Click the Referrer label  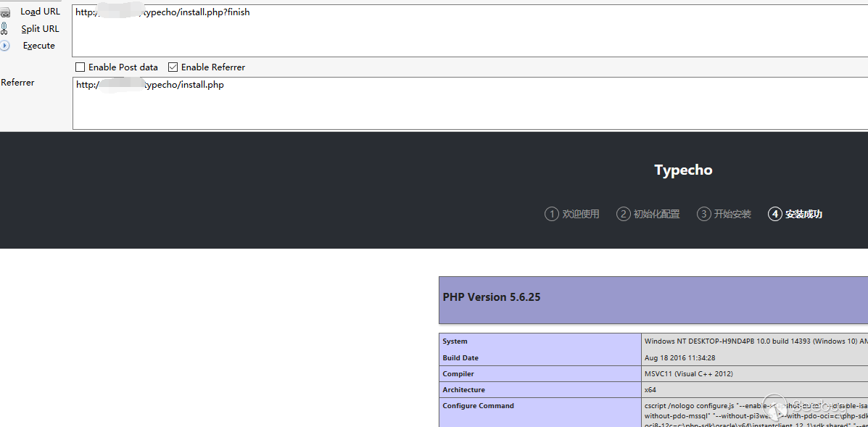tap(17, 83)
